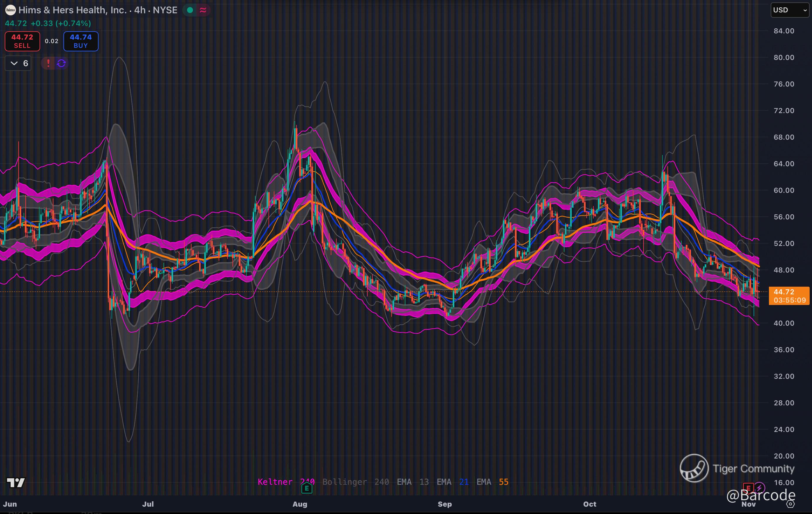Viewport: 812px width, 514px height.
Task: Click the red exclamation warning icon
Action: [48, 63]
